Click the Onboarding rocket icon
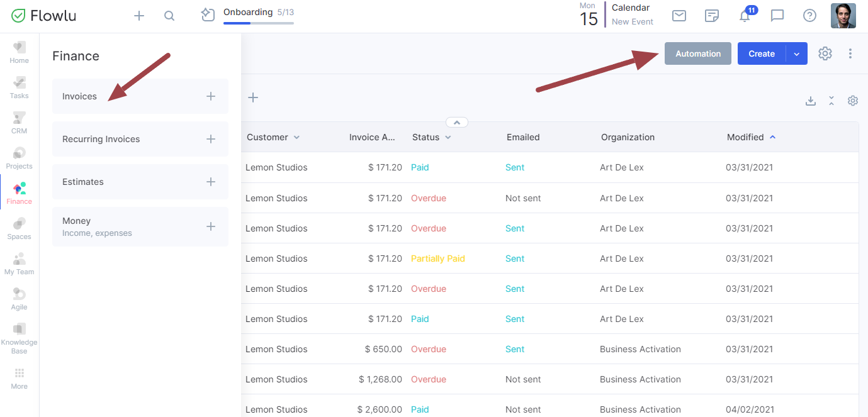Viewport: 868px width, 417px height. (208, 15)
